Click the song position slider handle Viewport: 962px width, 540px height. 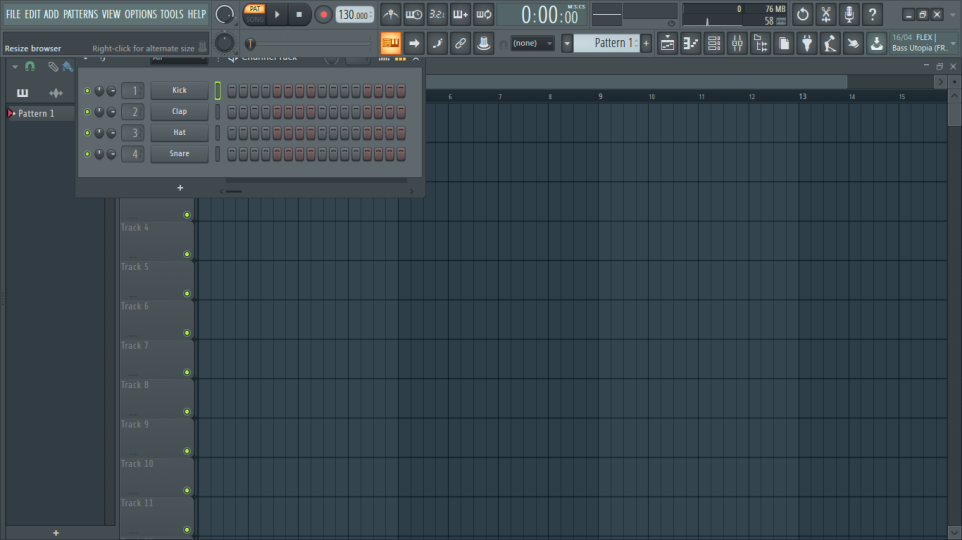pyautogui.click(x=250, y=44)
